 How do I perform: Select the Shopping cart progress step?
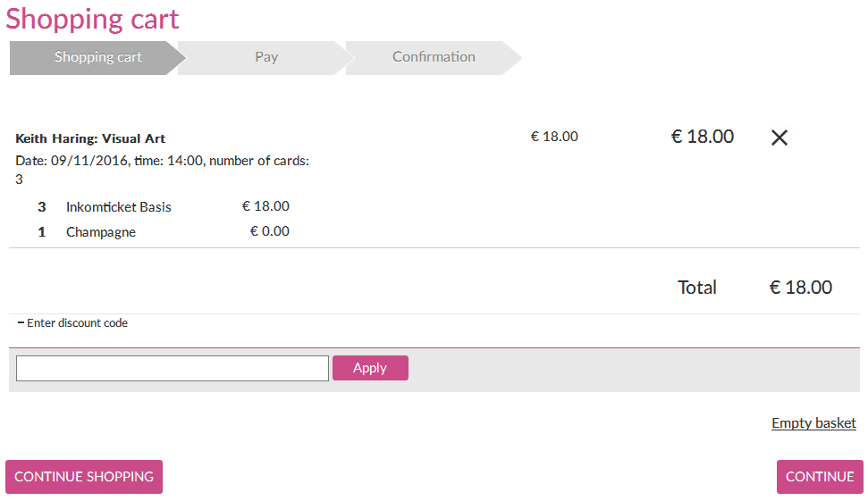pyautogui.click(x=97, y=57)
